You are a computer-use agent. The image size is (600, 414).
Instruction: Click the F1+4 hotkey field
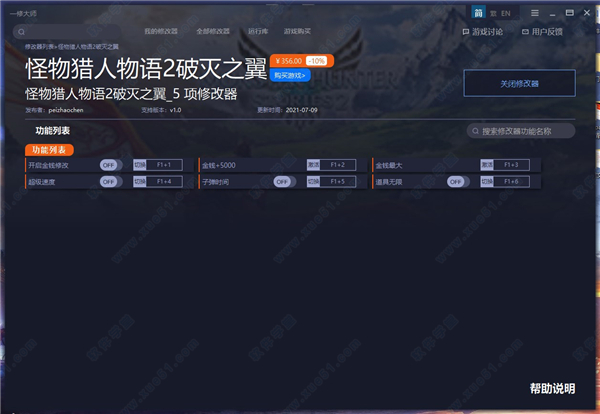pos(164,181)
